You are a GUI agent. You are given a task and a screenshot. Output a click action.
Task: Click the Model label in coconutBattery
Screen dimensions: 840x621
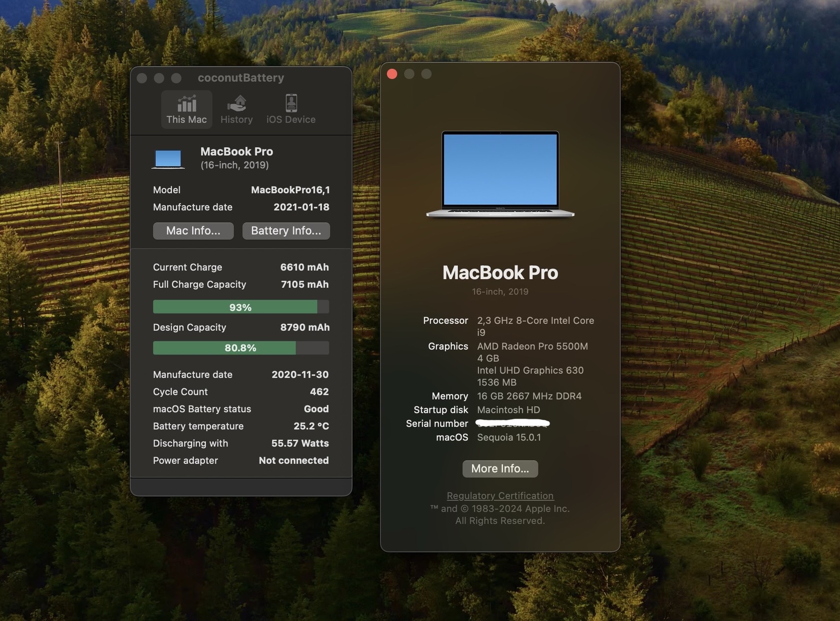pyautogui.click(x=166, y=190)
